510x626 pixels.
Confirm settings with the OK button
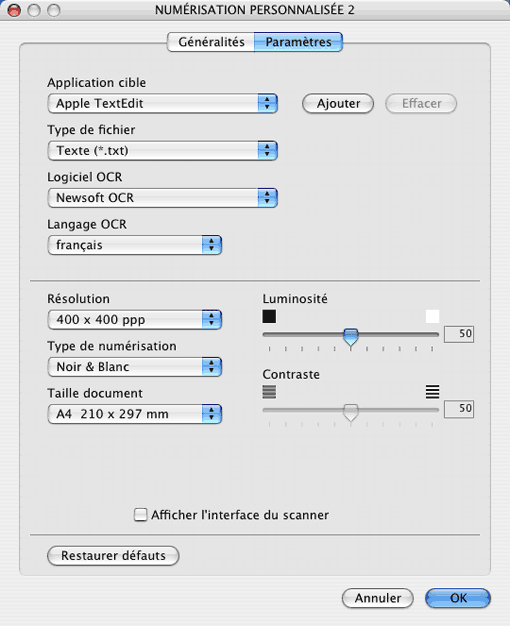(458, 598)
